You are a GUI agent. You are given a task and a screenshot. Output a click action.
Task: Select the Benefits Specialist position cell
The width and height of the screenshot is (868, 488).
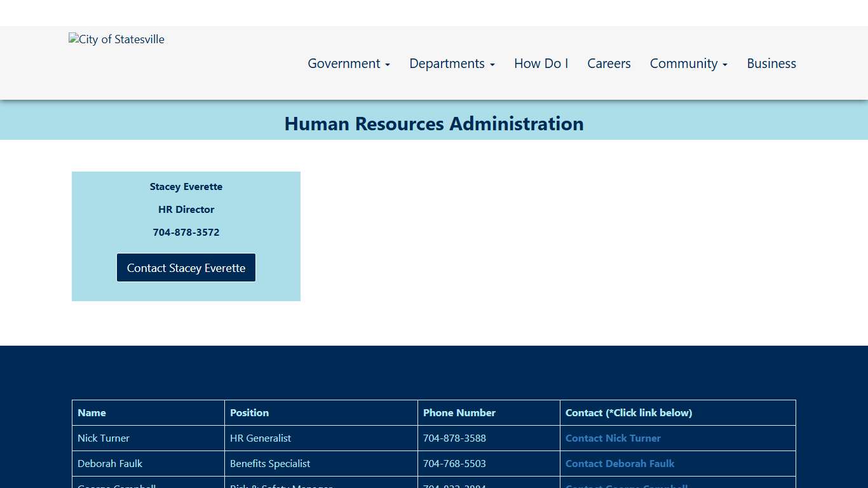click(270, 463)
